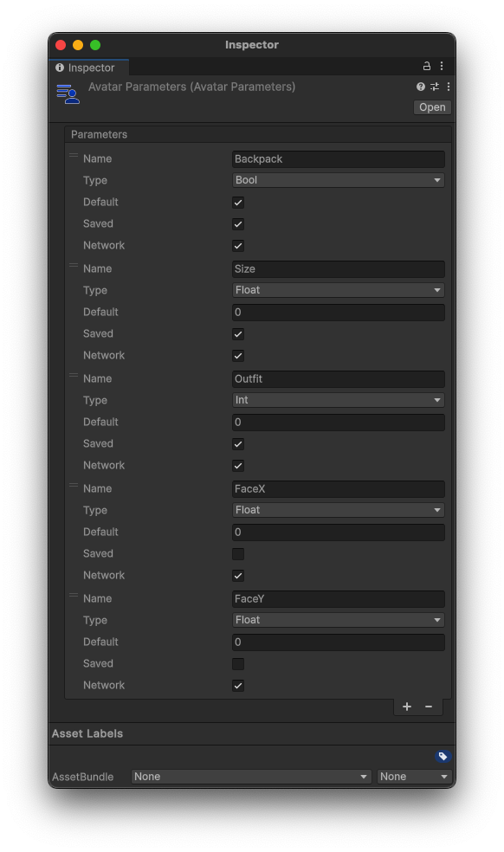Click the asset labels tag icon
The width and height of the screenshot is (504, 852).
pyautogui.click(x=443, y=756)
